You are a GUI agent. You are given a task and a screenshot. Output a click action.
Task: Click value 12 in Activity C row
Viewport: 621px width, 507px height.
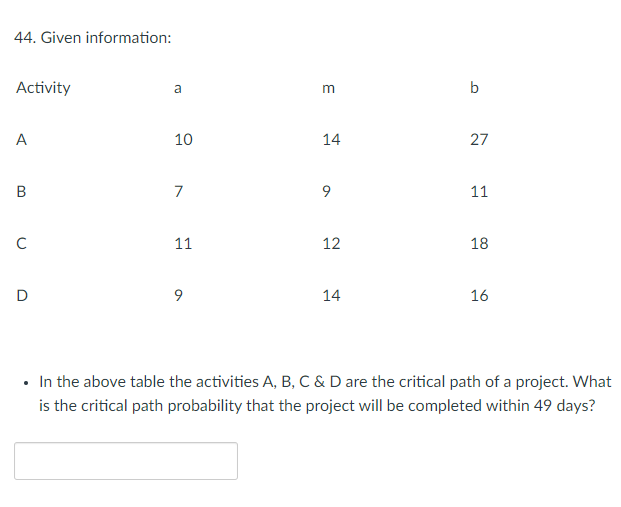click(331, 244)
